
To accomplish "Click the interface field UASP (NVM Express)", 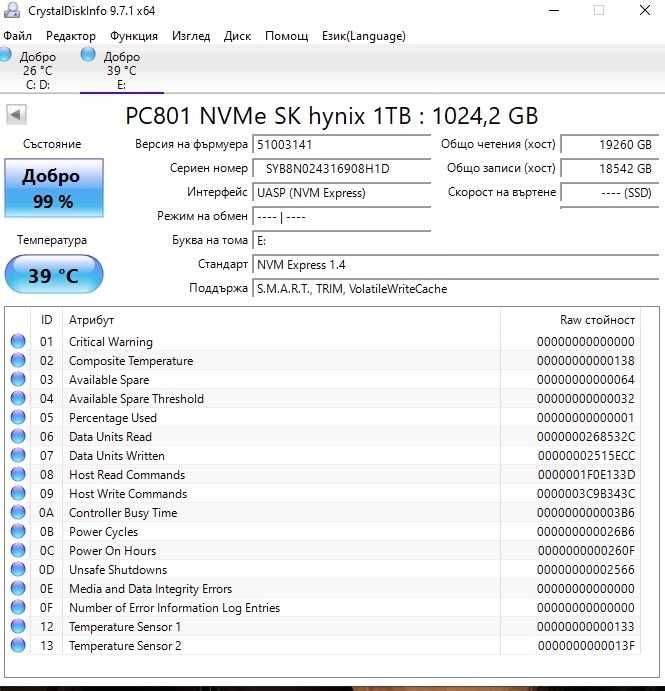I will (x=342, y=193).
